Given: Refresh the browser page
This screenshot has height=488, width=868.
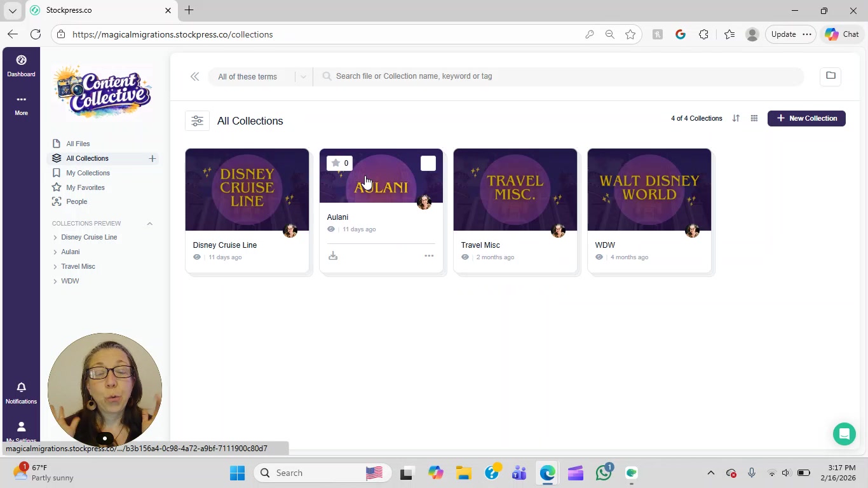Looking at the screenshot, I should [36, 34].
